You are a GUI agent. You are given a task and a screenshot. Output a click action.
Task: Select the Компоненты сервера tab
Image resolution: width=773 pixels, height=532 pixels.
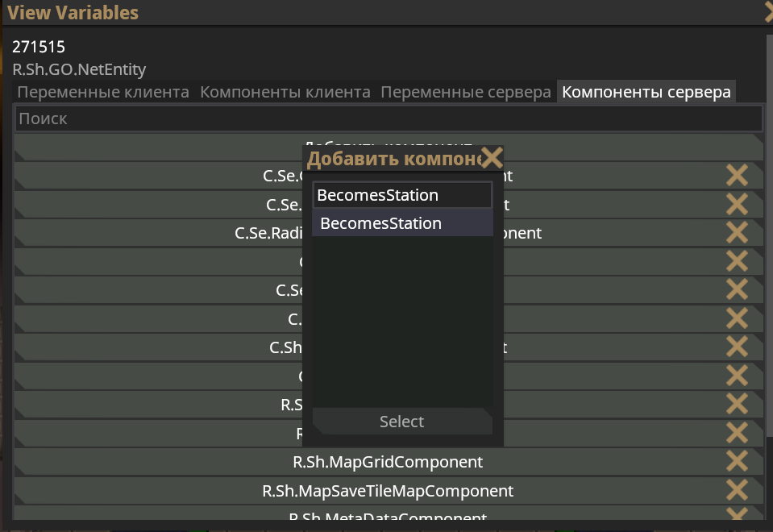click(646, 92)
